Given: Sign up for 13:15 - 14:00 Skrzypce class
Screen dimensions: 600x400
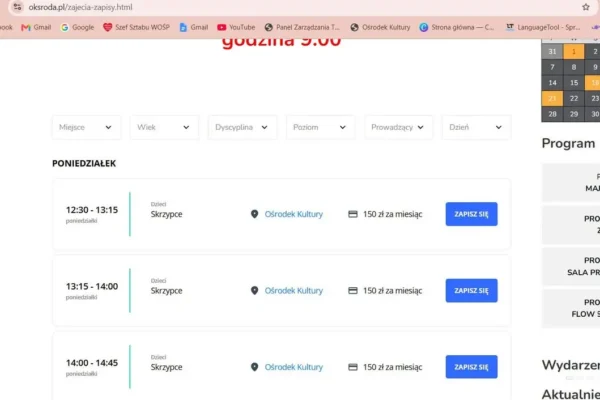Looking at the screenshot, I should tap(471, 291).
